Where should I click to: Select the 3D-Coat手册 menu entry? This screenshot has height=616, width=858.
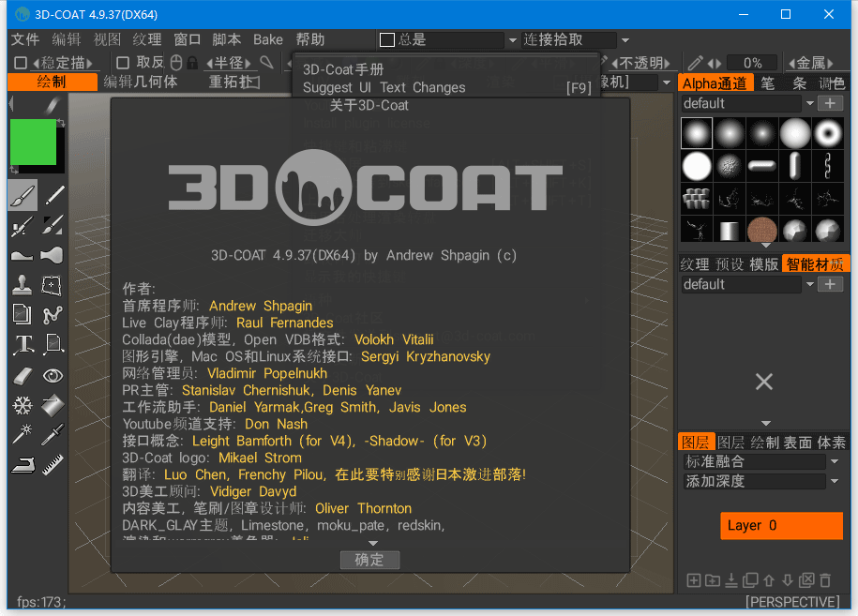pyautogui.click(x=343, y=70)
